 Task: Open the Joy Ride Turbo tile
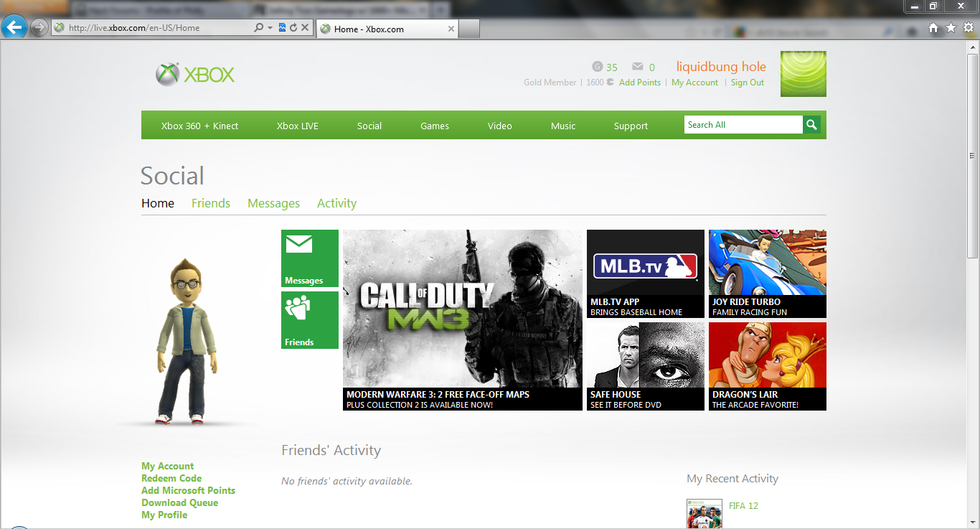[x=768, y=273]
